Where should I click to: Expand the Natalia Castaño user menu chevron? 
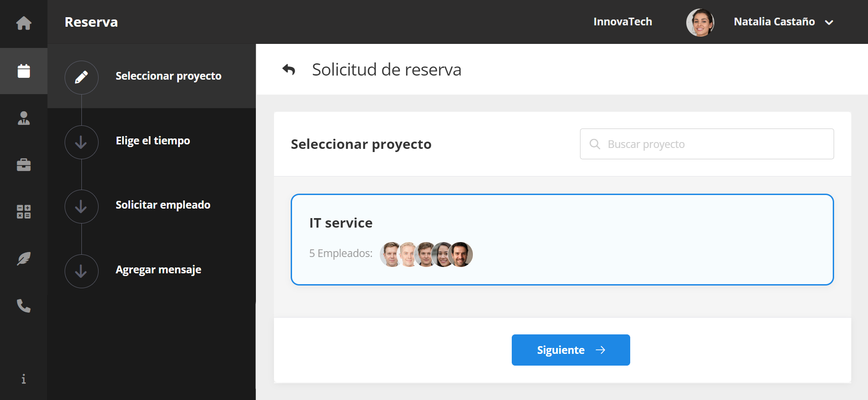point(829,22)
